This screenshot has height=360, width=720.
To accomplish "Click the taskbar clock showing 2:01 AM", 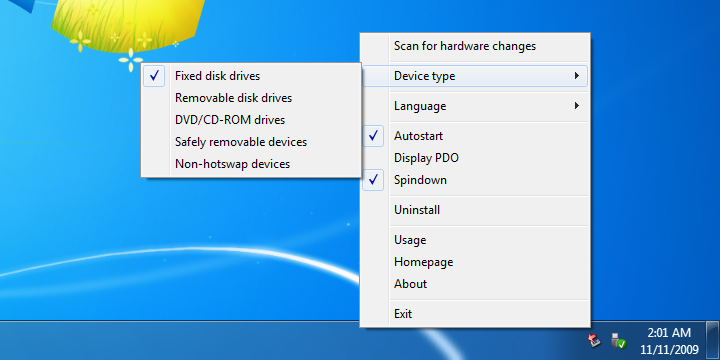I will [x=669, y=340].
